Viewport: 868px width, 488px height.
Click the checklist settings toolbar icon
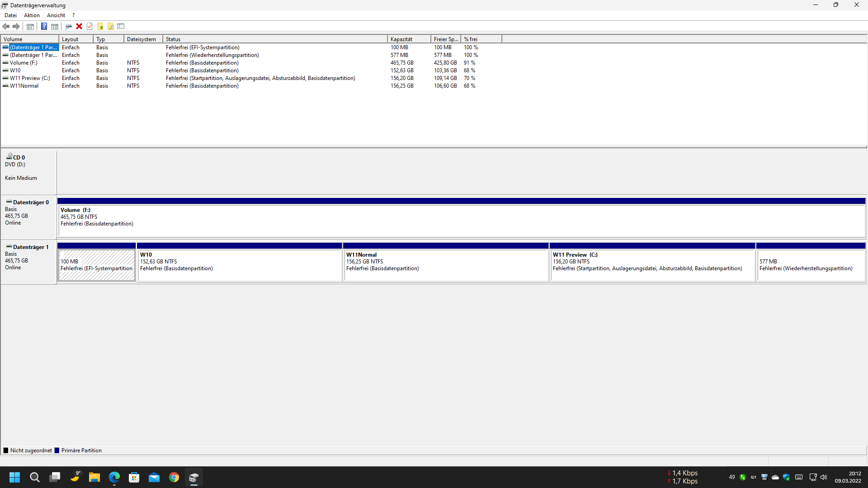[x=121, y=27]
